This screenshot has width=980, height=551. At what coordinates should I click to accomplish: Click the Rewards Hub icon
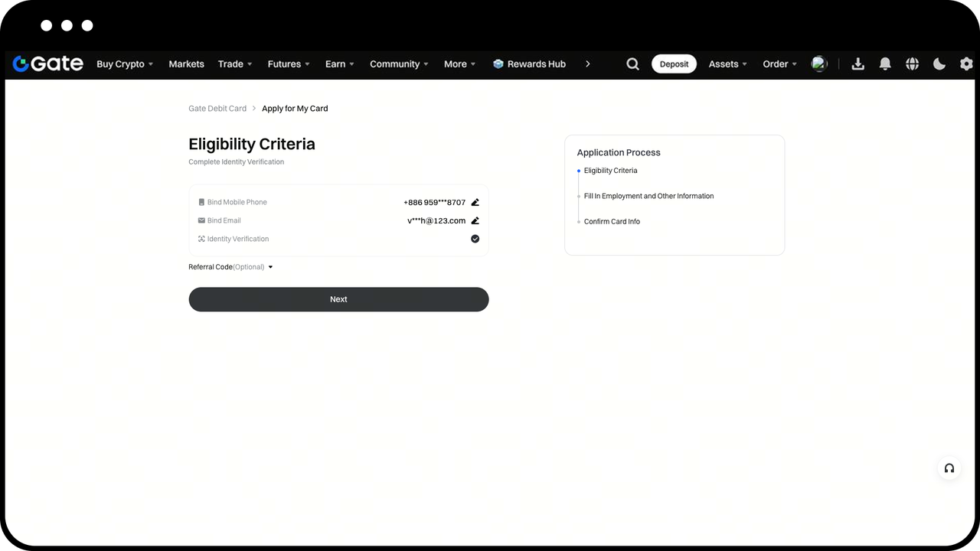point(498,64)
